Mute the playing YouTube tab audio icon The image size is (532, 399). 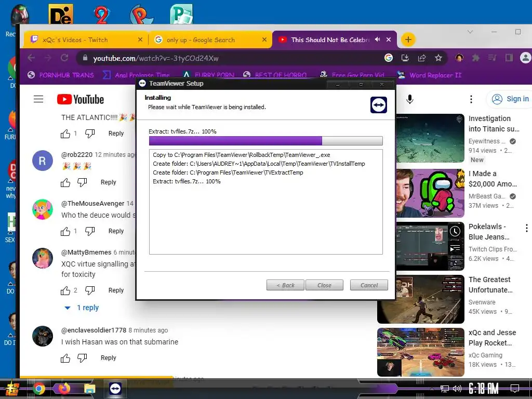pos(377,39)
